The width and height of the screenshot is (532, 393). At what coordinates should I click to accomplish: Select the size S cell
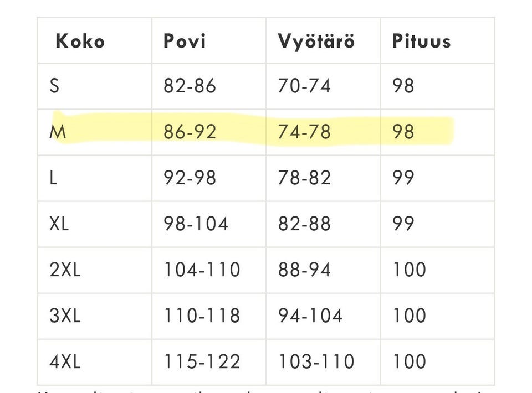(x=54, y=86)
